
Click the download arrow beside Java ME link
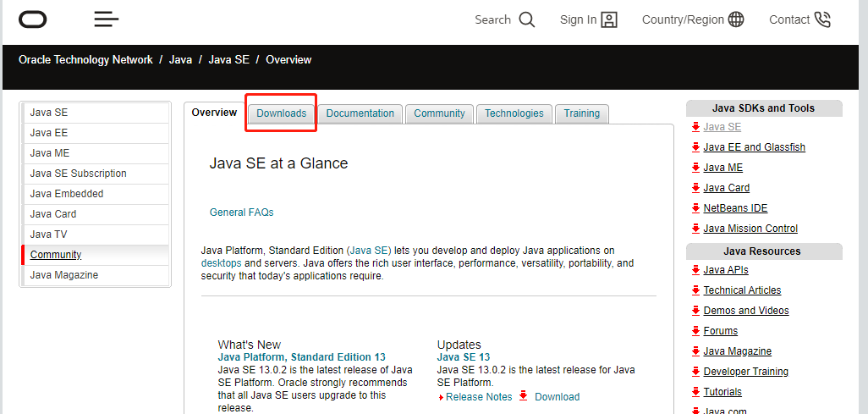[x=696, y=168]
